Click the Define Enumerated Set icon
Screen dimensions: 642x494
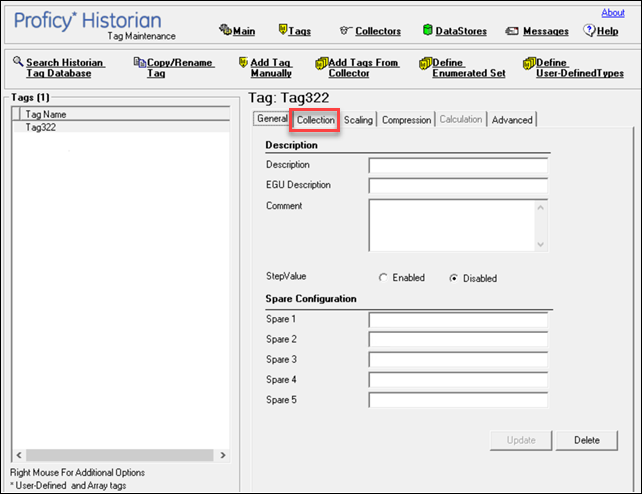[425, 63]
